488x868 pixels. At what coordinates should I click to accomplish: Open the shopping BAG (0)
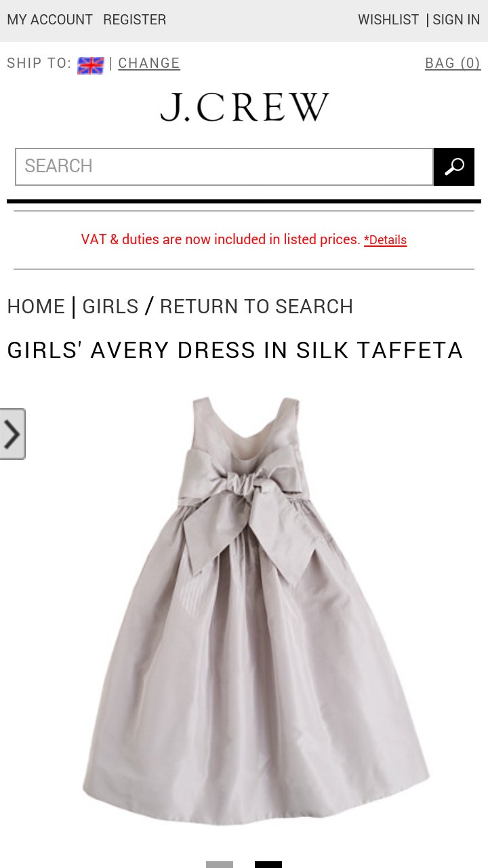(x=453, y=63)
